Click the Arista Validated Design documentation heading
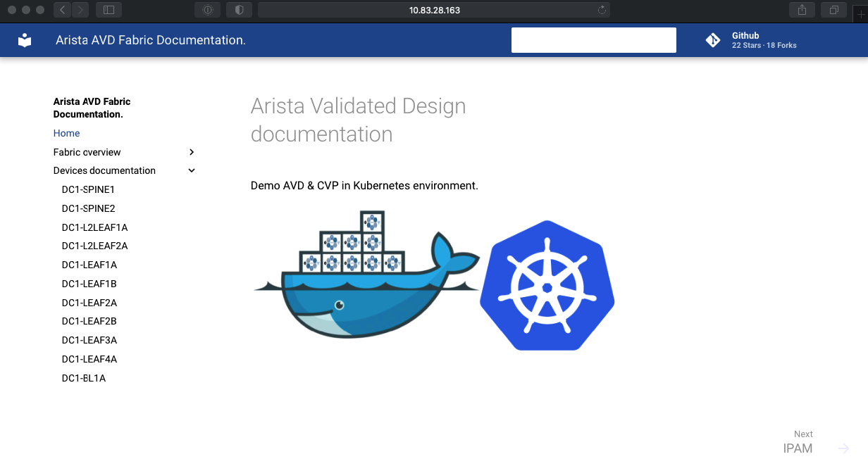The width and height of the screenshot is (868, 466). pyautogui.click(x=359, y=120)
